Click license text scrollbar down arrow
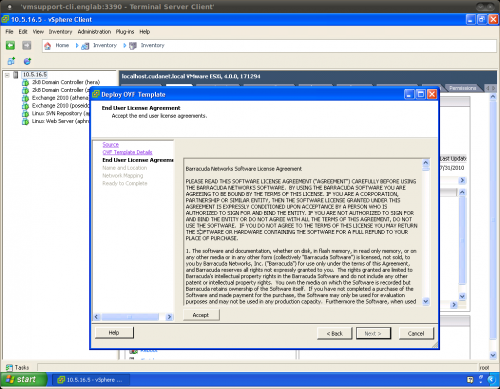The width and height of the screenshot is (500, 389). (x=426, y=301)
